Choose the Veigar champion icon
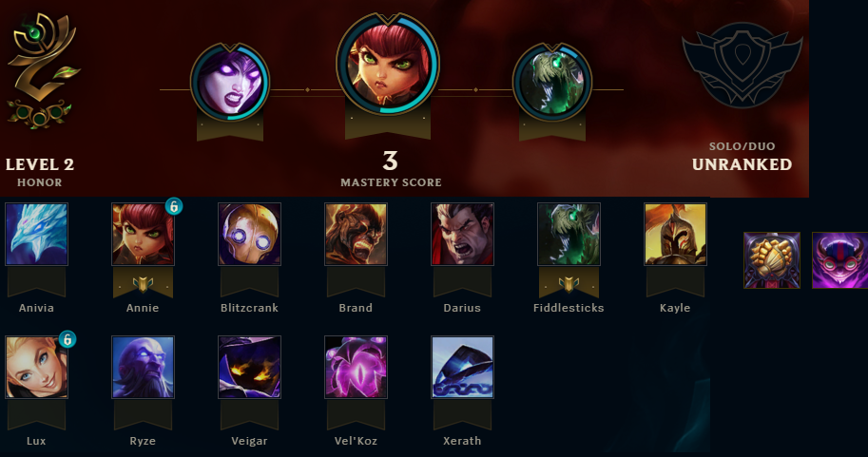 point(249,367)
